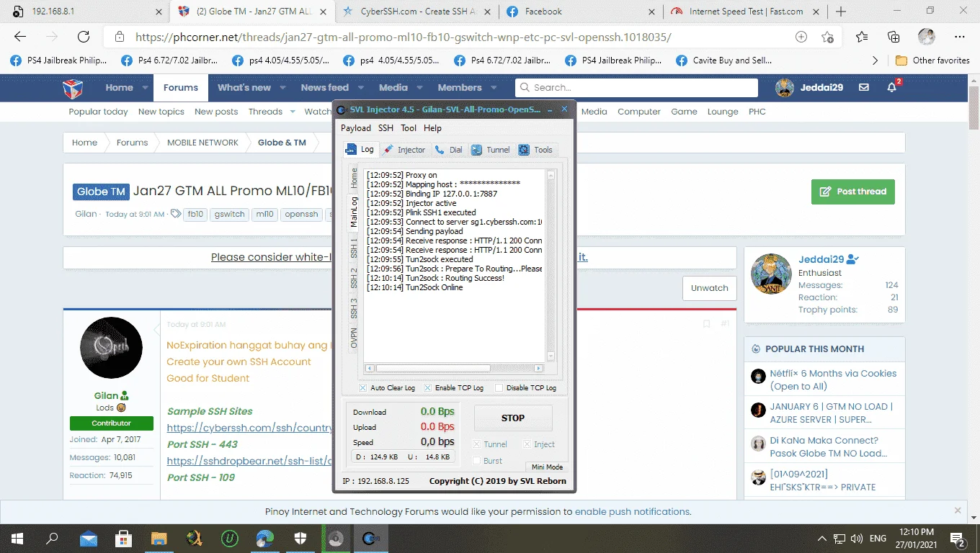This screenshot has width=980, height=553.
Task: Open the Collections icon in Edge
Action: [894, 37]
